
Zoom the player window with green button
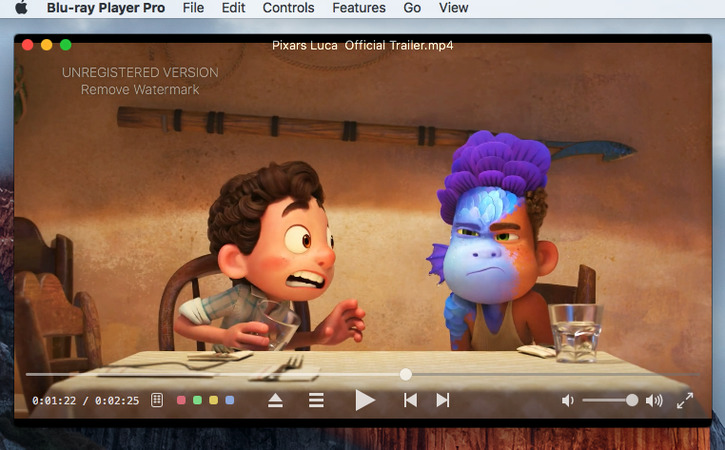click(66, 45)
